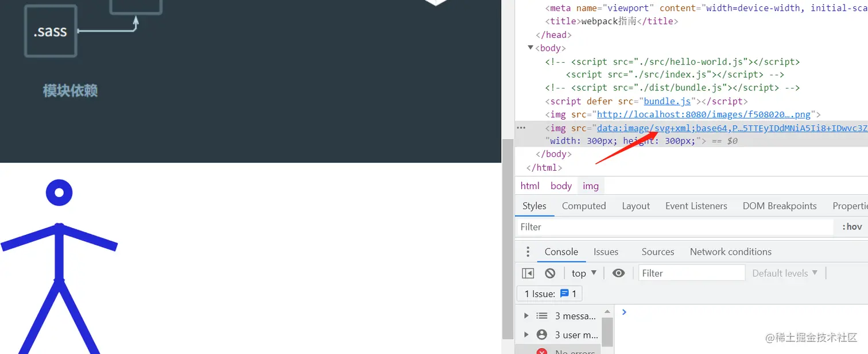
Task: Select html in the breadcrumb bar
Action: [530, 186]
